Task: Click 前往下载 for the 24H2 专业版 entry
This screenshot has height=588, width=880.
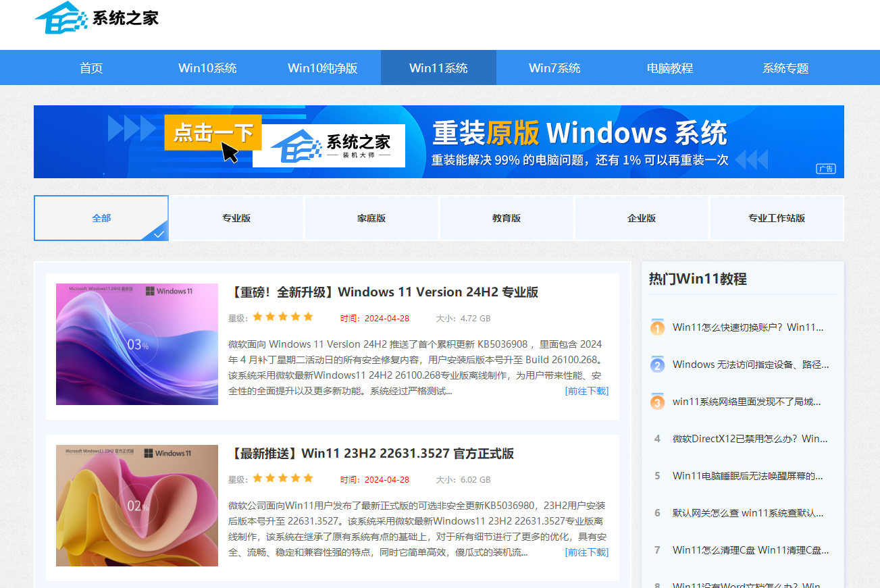Action: [x=586, y=391]
